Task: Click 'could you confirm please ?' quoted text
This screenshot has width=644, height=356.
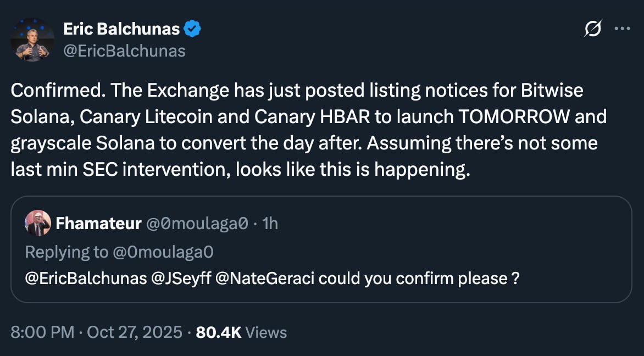Action: coord(419,279)
